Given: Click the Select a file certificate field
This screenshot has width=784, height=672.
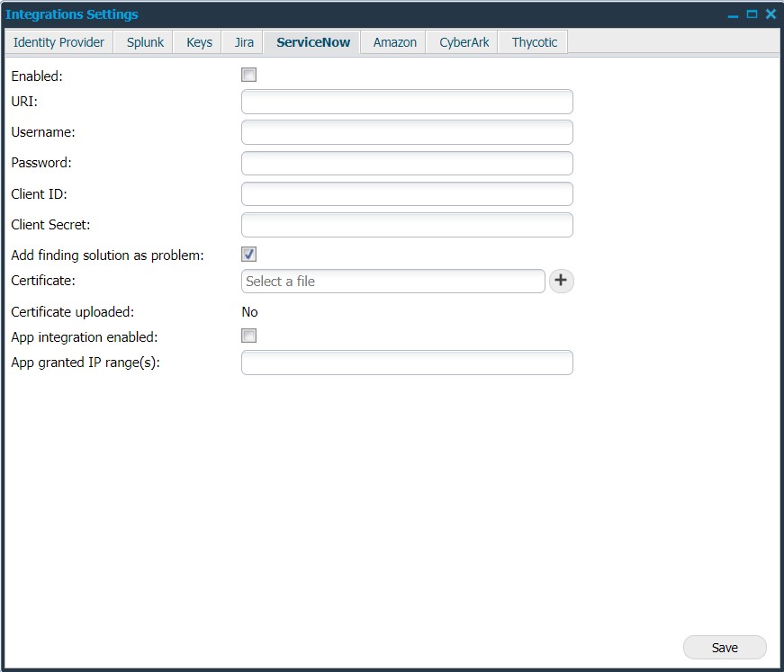Looking at the screenshot, I should pos(392,281).
